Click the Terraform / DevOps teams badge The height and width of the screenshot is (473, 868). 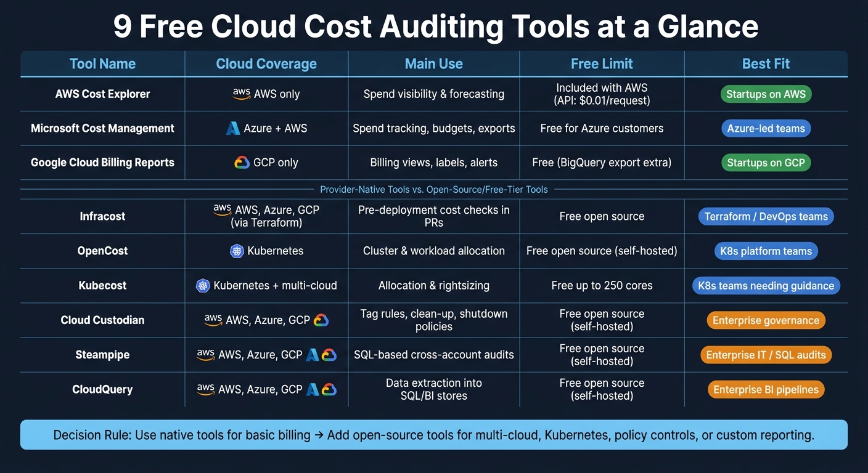pos(766,217)
